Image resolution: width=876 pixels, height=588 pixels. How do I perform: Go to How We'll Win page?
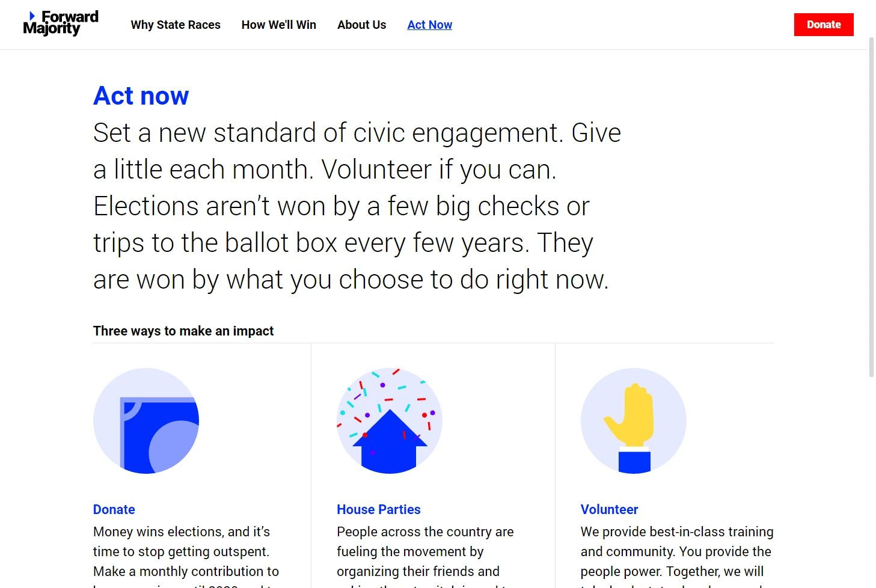(x=279, y=25)
